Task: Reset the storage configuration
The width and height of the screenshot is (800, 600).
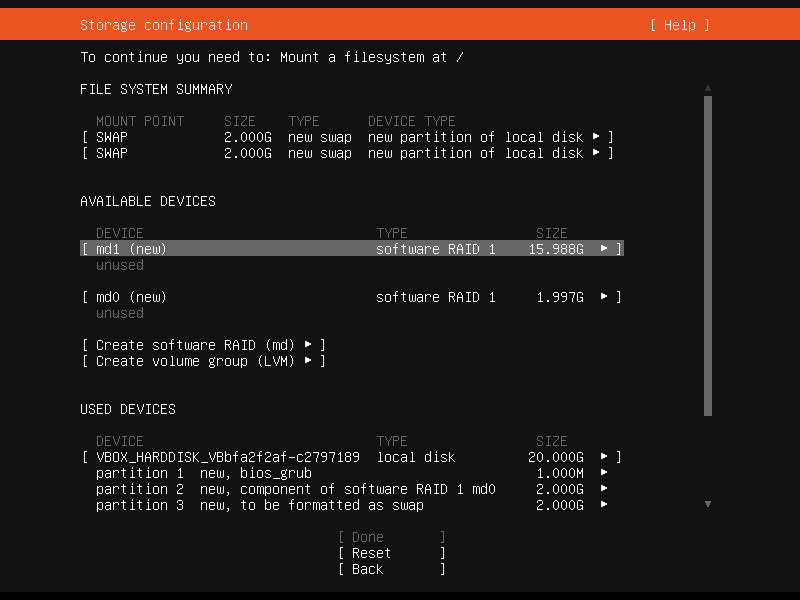Action: pos(392,553)
